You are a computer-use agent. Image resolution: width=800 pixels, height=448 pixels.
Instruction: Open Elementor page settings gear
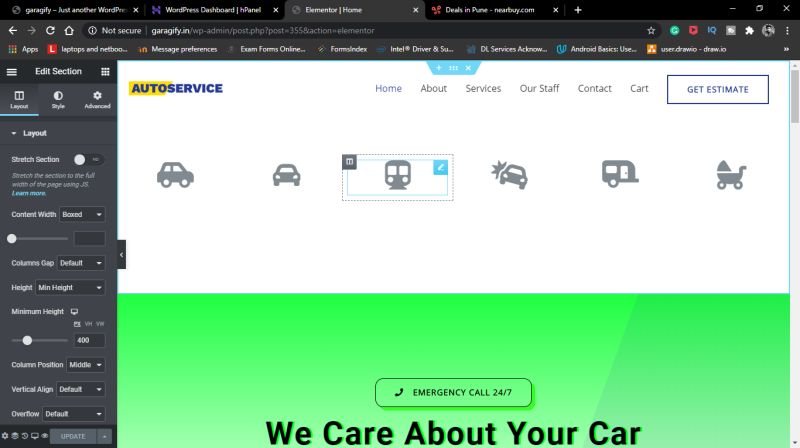(x=5, y=436)
